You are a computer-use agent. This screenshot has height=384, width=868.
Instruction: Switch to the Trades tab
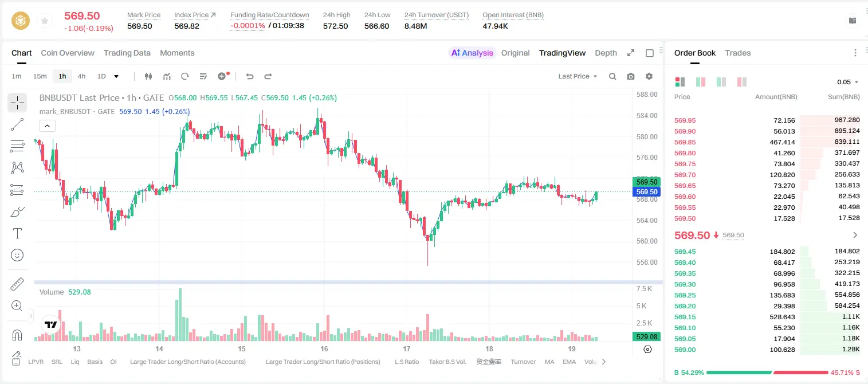coord(738,53)
